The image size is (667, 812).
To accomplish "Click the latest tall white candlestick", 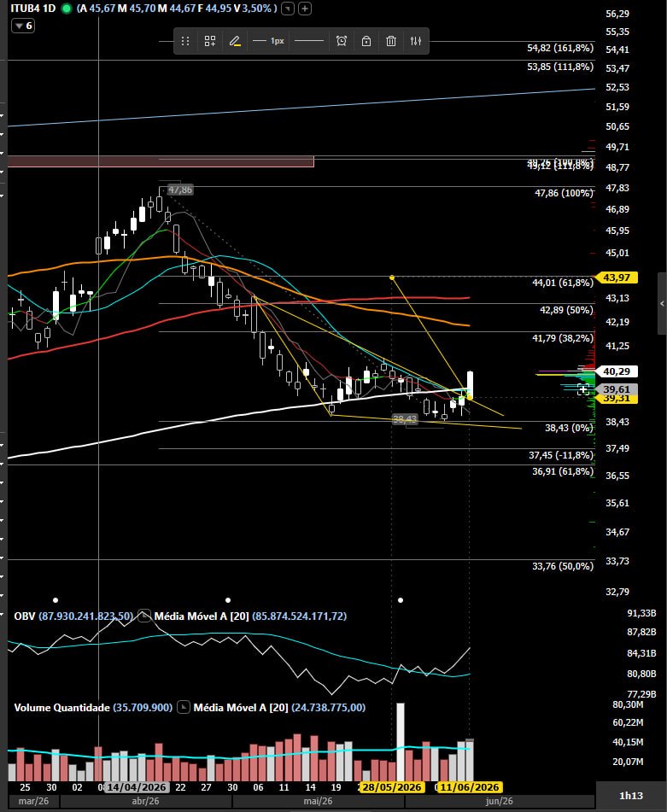I will (x=471, y=385).
